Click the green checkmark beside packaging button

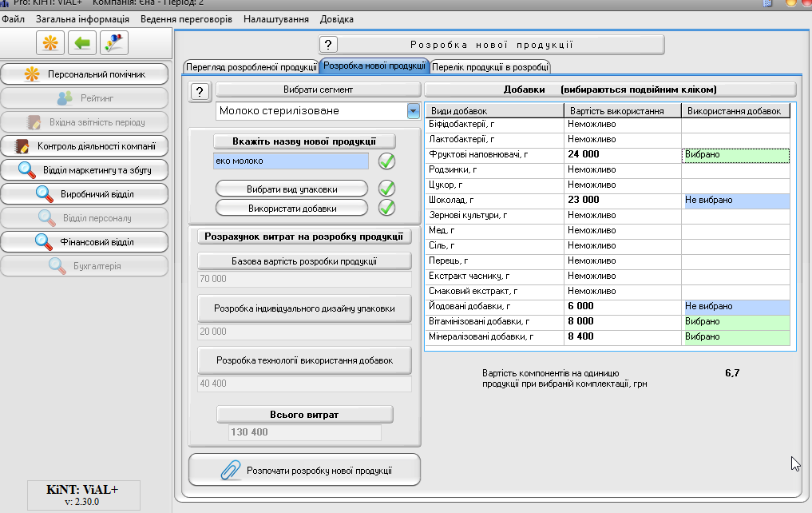386,188
